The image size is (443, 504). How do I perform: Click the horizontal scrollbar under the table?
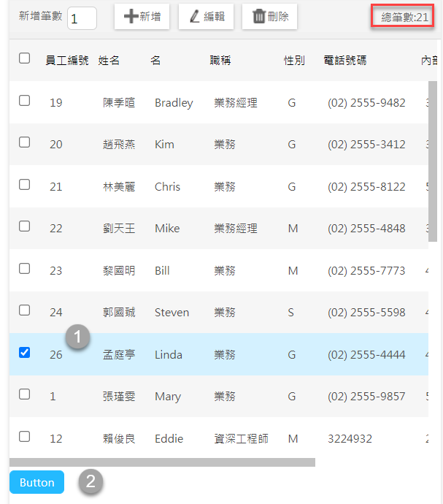(x=162, y=462)
